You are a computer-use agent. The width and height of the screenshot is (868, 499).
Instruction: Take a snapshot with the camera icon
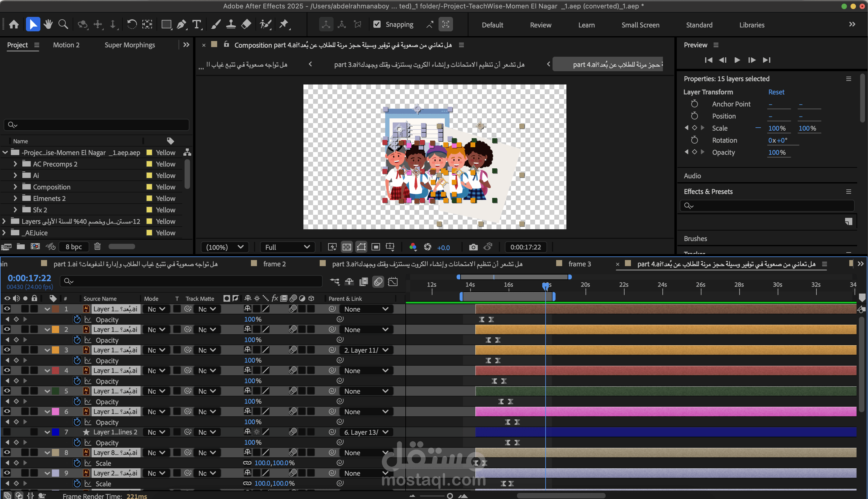(473, 247)
